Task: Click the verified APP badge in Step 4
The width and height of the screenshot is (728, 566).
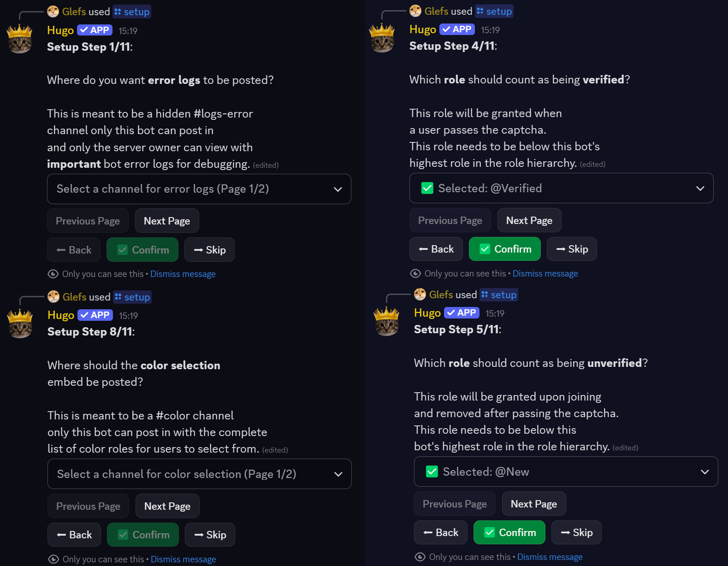Action: pos(457,29)
